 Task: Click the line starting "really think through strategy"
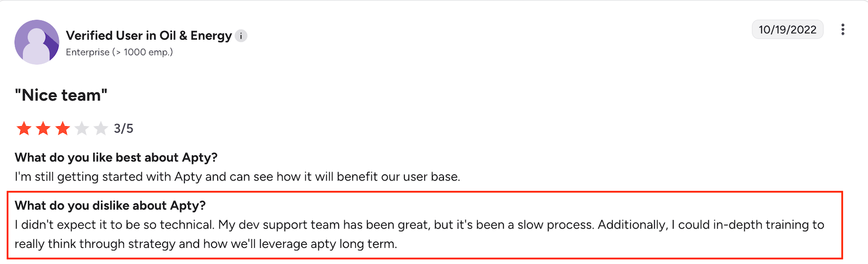pyautogui.click(x=206, y=244)
